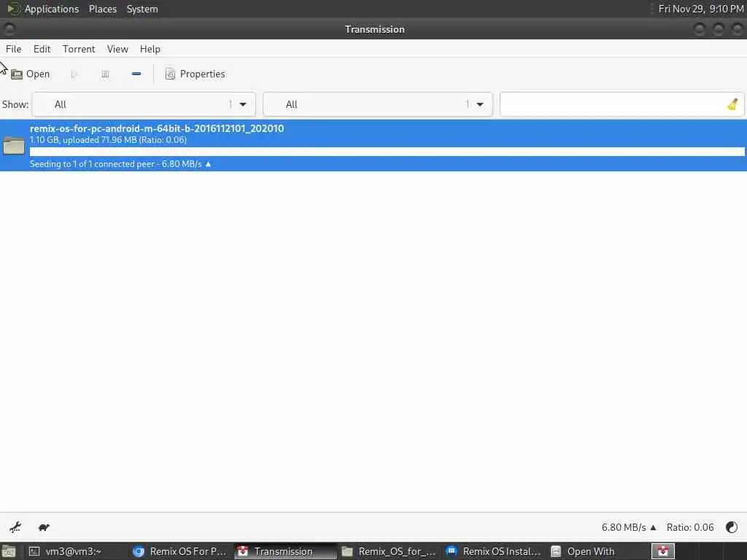Open the statistics mode icon in status bar
The height and width of the screenshot is (560, 747).
coord(731,527)
